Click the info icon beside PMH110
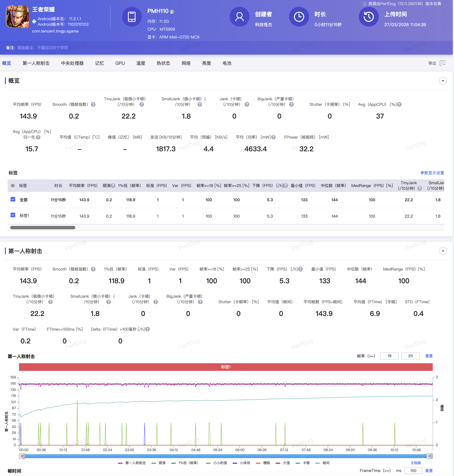 click(172, 12)
